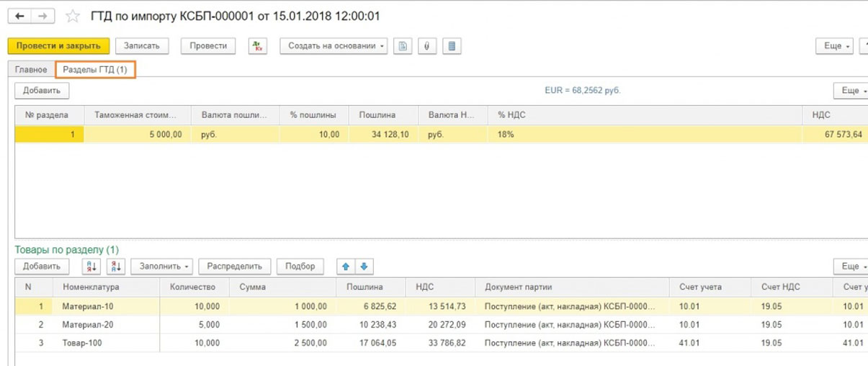The width and height of the screenshot is (868, 366).
Task: Go back using the left arrow
Action: coord(19,16)
